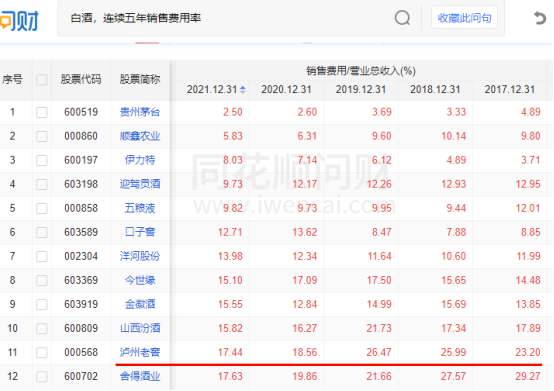
Task: Check the box for 000858 row
Action: 42,208
